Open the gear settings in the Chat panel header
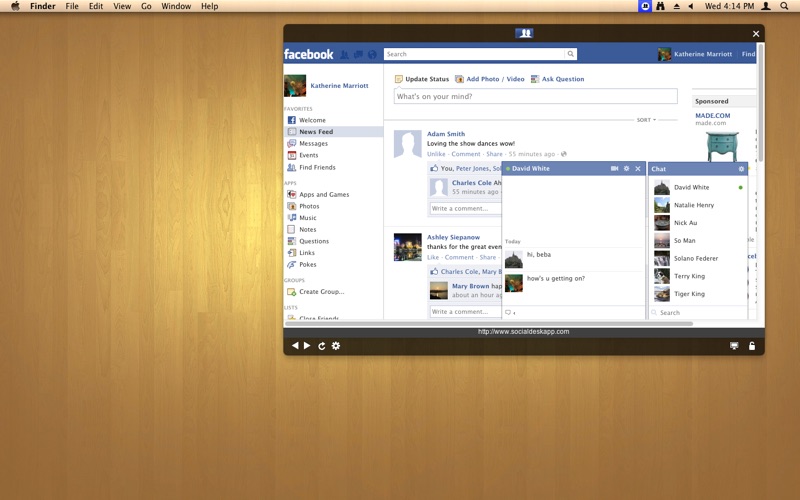This screenshot has width=800, height=500. point(741,169)
